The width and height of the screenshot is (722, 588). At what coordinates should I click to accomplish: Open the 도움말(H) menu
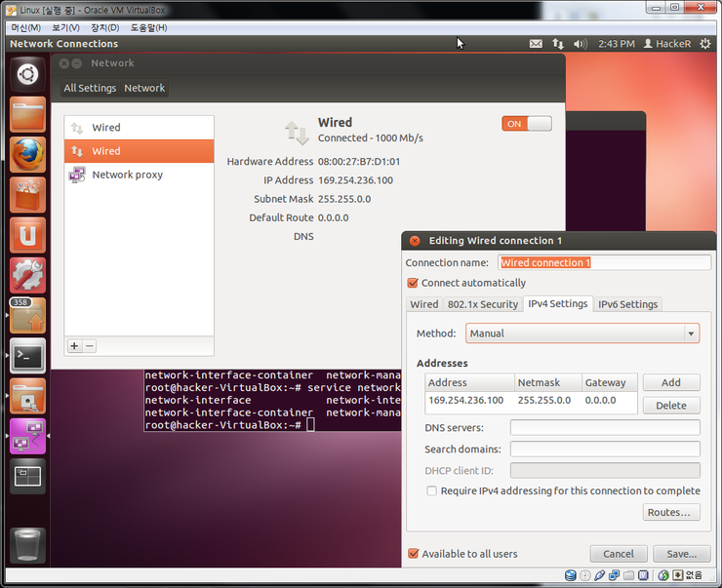148,28
